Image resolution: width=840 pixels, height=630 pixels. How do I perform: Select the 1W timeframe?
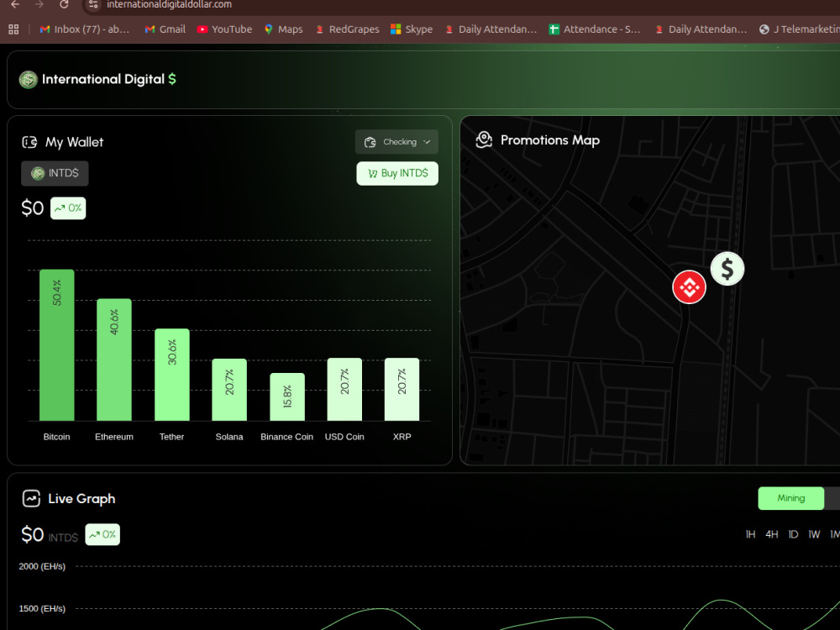(x=814, y=534)
